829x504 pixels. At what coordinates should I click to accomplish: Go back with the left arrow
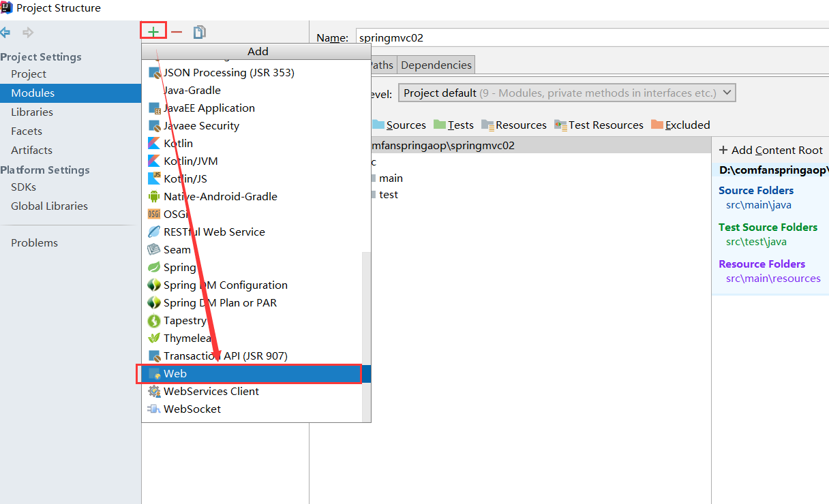(5, 32)
